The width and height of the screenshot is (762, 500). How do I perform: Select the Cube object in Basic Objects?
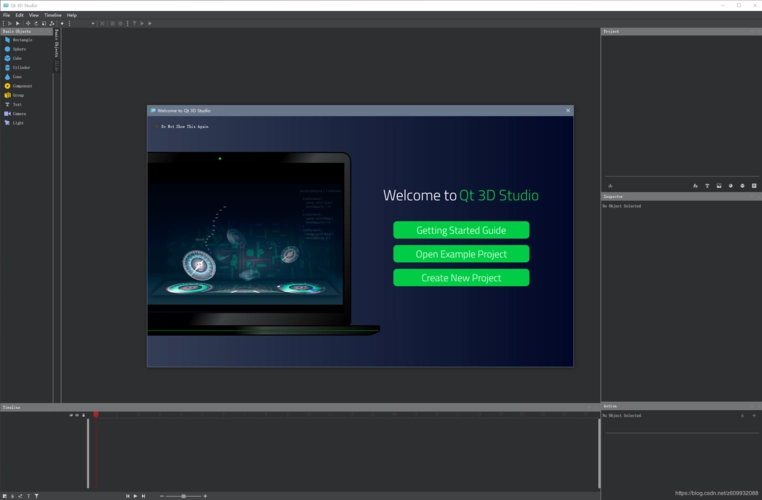tap(14, 58)
